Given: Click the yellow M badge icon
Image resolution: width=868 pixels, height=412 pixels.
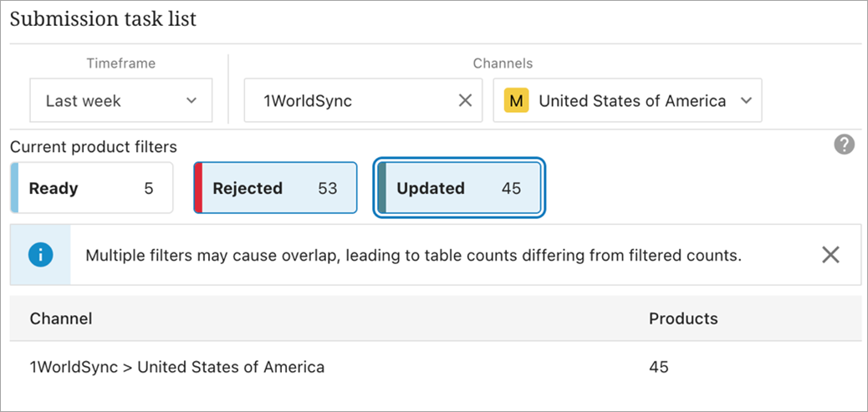Looking at the screenshot, I should tap(518, 101).
